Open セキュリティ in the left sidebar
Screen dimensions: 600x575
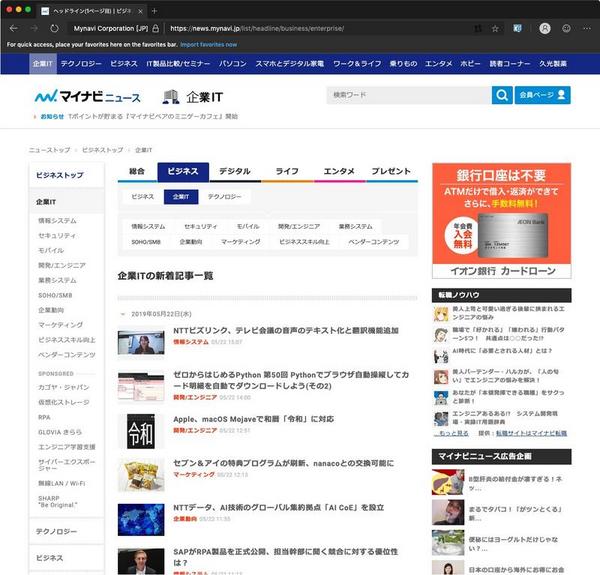pyautogui.click(x=57, y=236)
